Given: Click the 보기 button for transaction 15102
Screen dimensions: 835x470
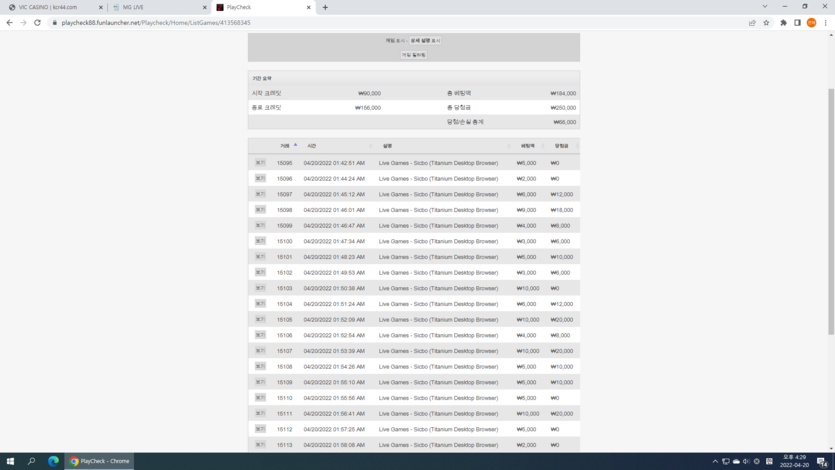Looking at the screenshot, I should (260, 273).
